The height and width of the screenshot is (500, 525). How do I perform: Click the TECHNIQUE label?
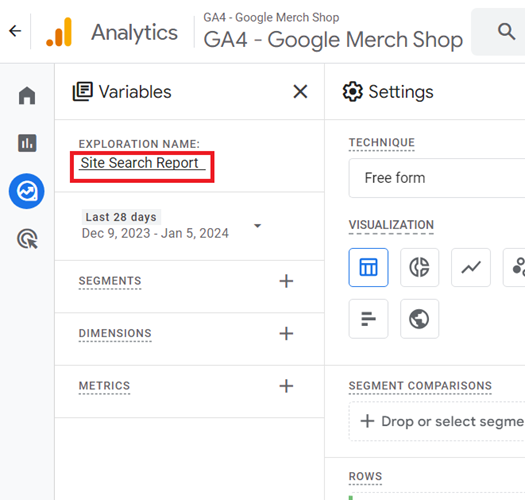[x=382, y=143]
